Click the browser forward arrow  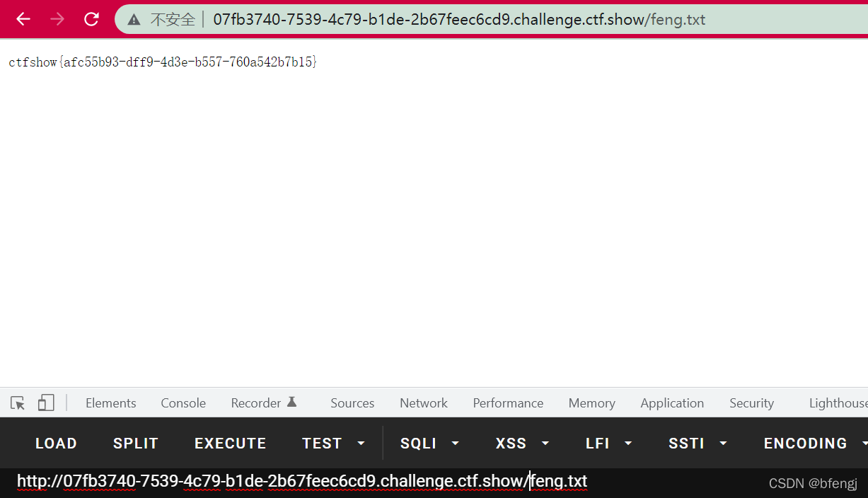(x=57, y=19)
